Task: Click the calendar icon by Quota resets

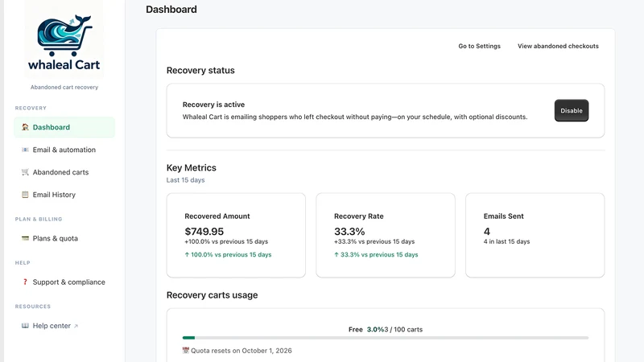Action: pyautogui.click(x=186, y=351)
